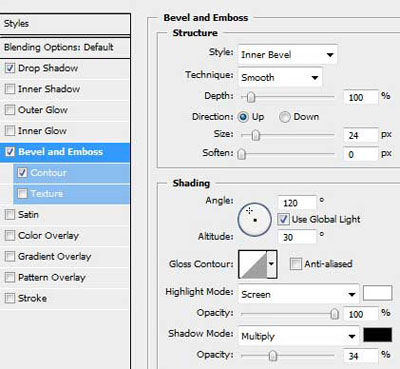Select the Up direction radio button
This screenshot has width=400, height=369.
pos(243,117)
